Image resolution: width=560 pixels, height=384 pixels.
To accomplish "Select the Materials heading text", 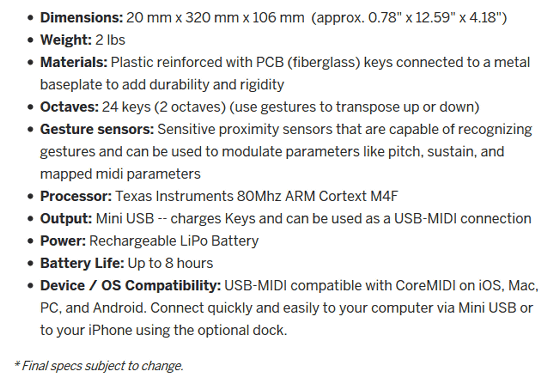I will coord(74,62).
